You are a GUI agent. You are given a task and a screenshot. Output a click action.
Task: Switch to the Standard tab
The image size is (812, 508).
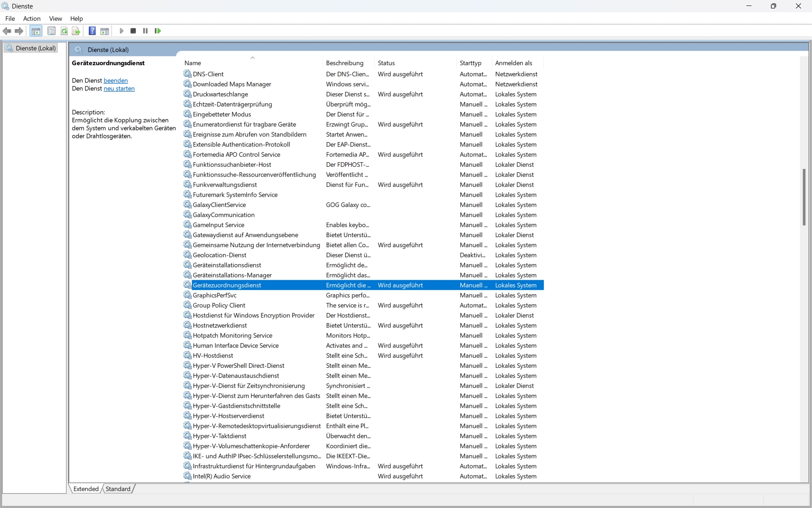point(118,489)
